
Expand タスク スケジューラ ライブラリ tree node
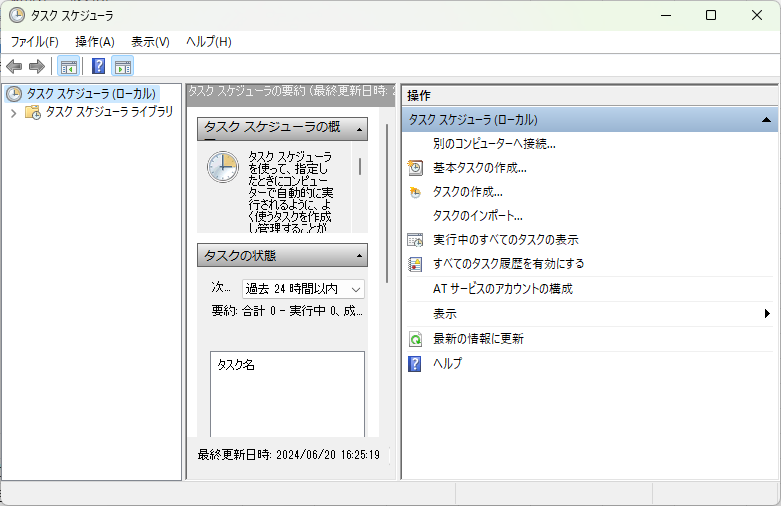(x=13, y=113)
